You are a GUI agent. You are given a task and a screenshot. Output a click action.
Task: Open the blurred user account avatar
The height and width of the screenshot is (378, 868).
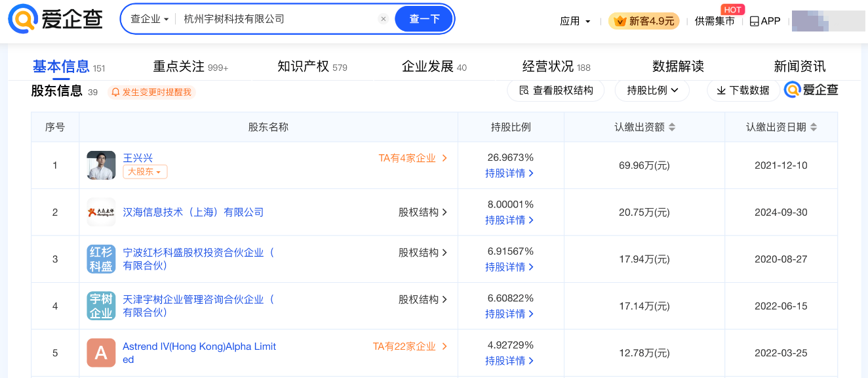click(x=829, y=21)
